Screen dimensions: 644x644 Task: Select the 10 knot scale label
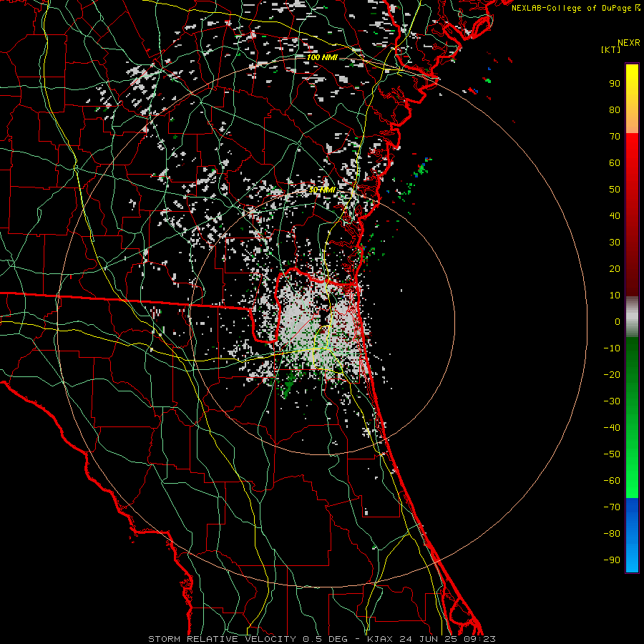(615, 296)
